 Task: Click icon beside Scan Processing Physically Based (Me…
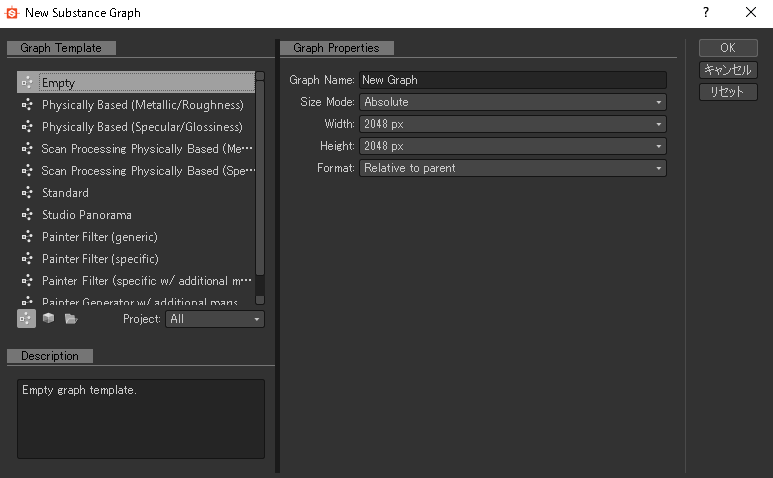pos(27,148)
